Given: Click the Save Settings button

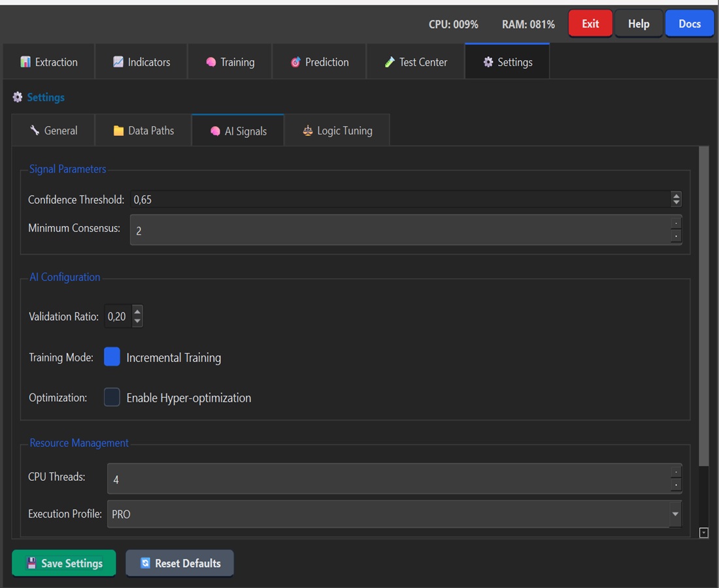Looking at the screenshot, I should point(63,563).
